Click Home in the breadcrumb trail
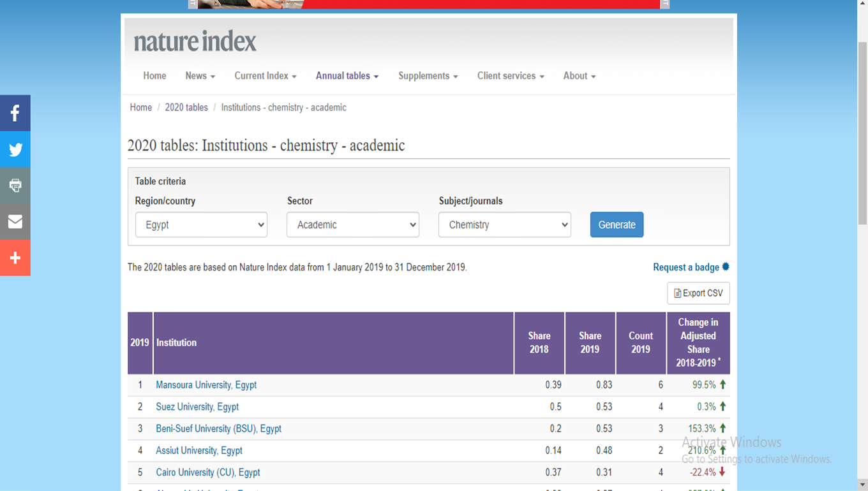This screenshot has height=491, width=868. [141, 108]
